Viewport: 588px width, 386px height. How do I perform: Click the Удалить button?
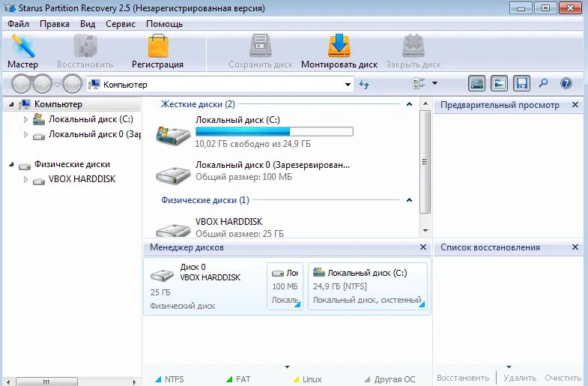[x=520, y=378]
